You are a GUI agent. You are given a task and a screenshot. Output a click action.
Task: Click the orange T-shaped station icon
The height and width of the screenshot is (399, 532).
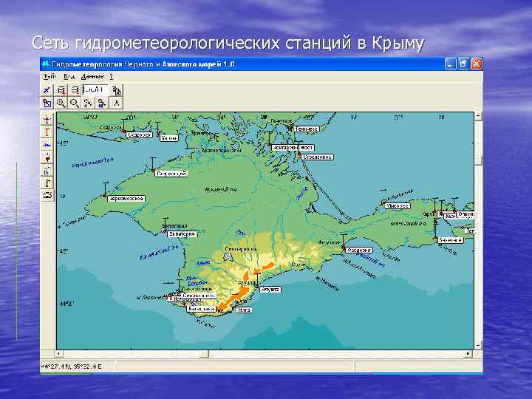47,132
